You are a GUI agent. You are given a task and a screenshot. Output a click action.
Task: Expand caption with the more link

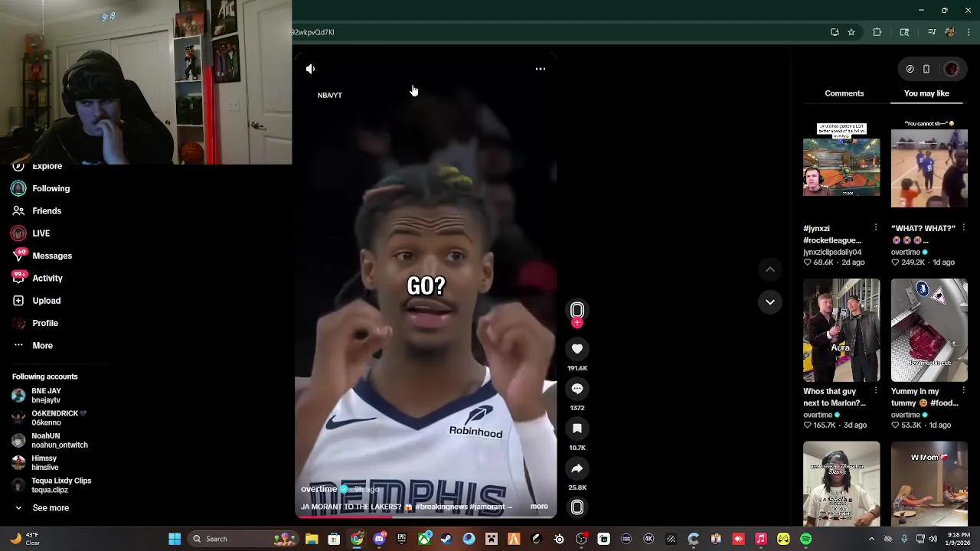tap(539, 507)
